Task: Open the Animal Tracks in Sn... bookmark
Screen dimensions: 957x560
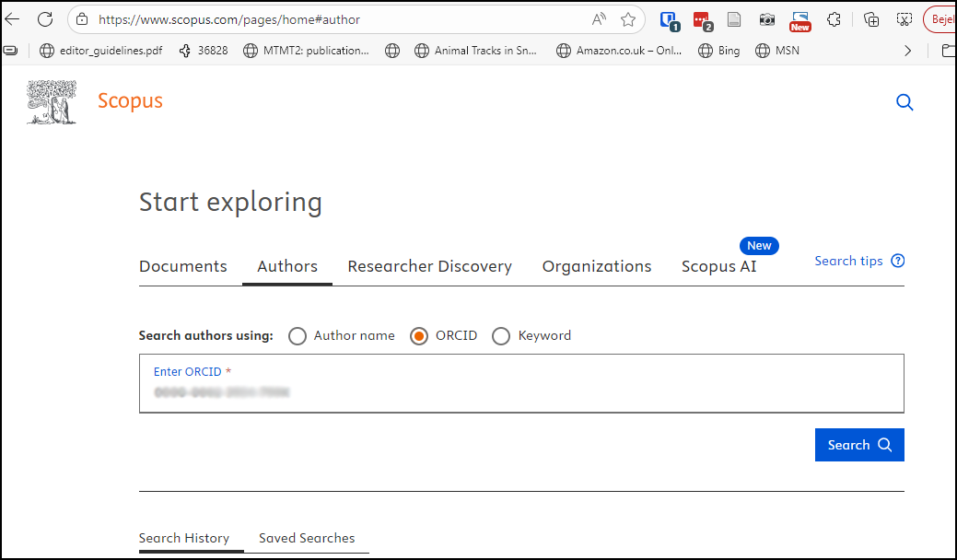Action: [475, 51]
